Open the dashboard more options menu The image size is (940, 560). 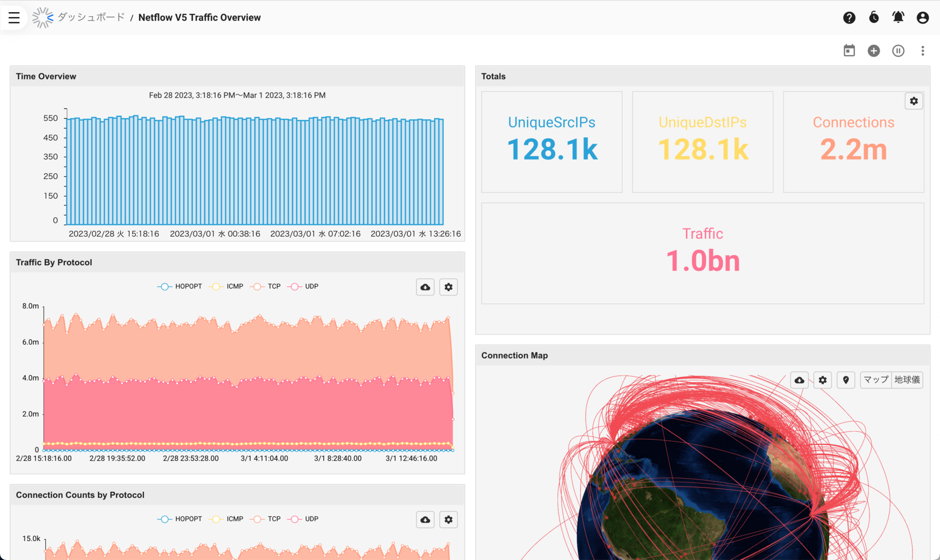pos(923,50)
